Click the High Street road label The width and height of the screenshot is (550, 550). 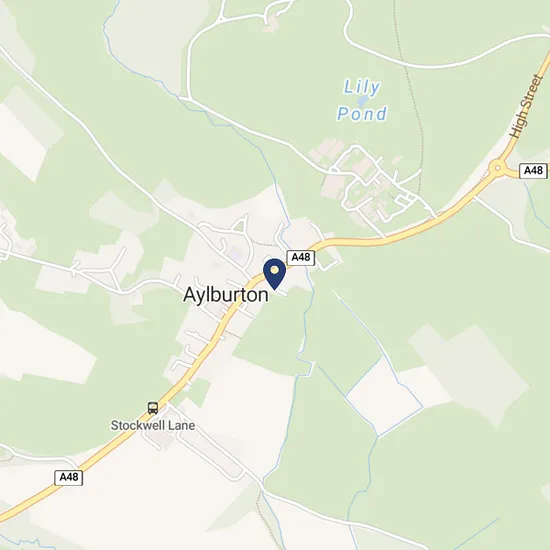point(525,106)
